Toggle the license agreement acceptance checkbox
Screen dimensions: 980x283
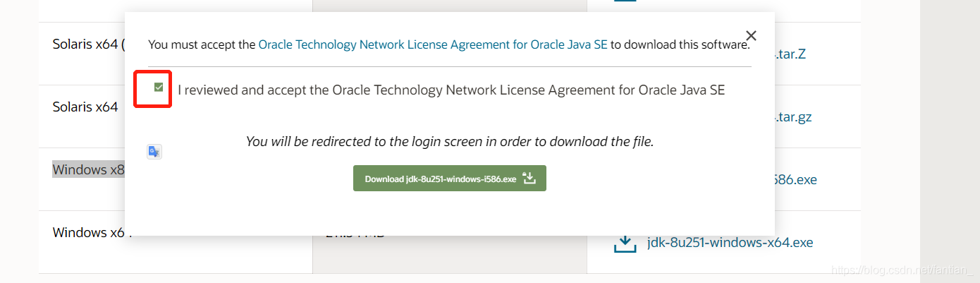tap(159, 88)
